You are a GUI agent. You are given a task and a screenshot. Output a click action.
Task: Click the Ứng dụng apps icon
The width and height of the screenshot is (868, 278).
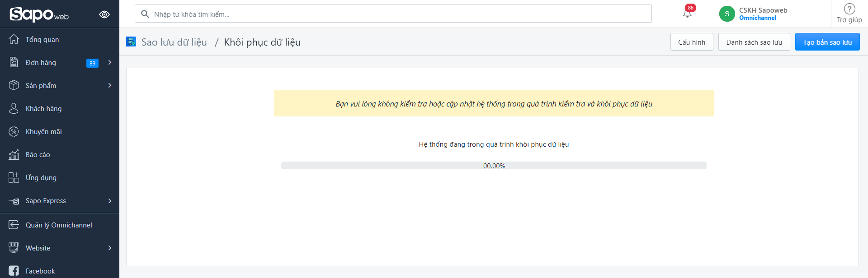pyautogui.click(x=14, y=178)
